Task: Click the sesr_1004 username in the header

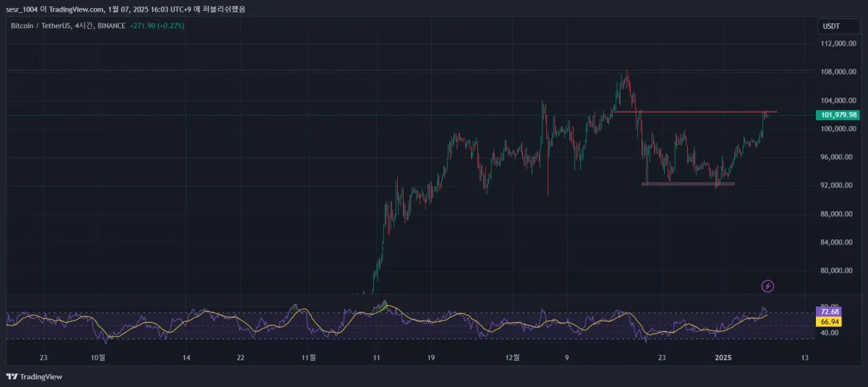Action: coord(22,9)
